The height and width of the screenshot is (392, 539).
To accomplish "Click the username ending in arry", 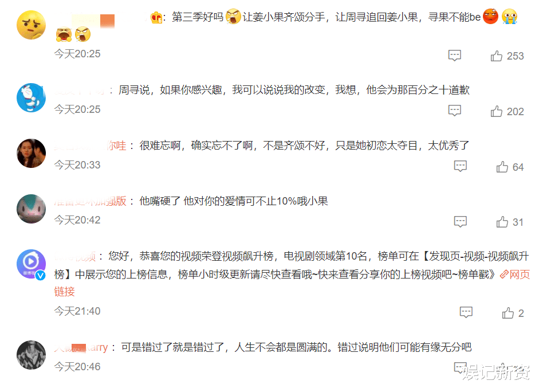I will tap(81, 347).
